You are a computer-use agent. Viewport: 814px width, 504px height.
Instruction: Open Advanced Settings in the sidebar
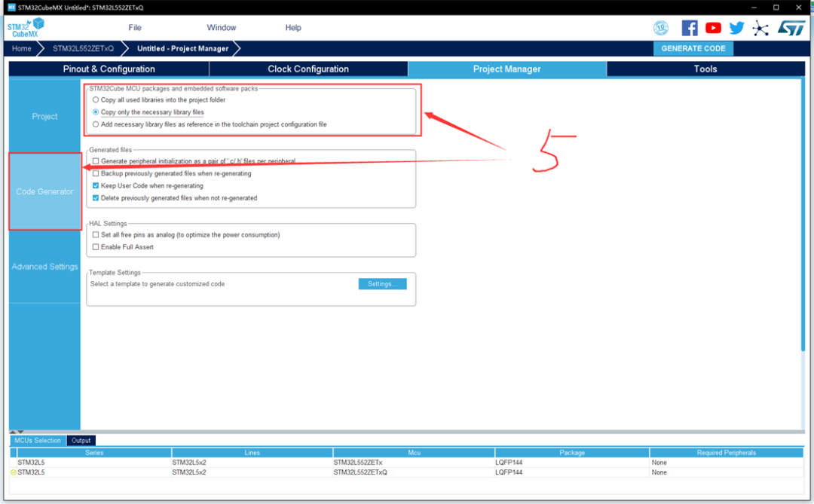tap(44, 267)
